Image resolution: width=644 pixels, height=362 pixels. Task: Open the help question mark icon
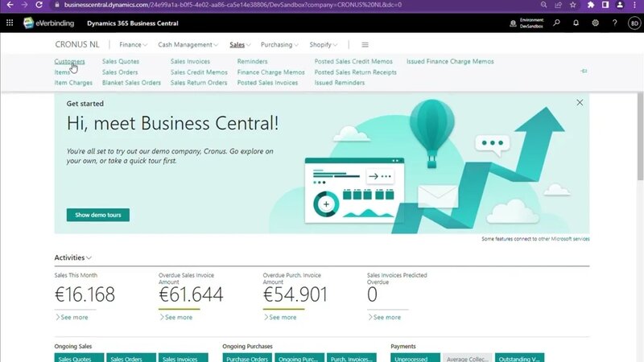(614, 23)
